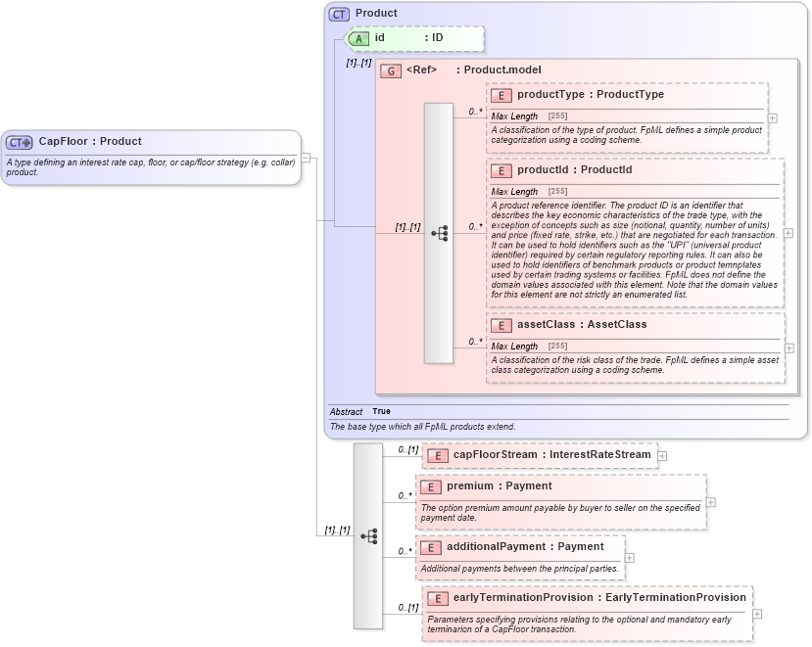Click the productId description paragraph
Image resolution: width=812 pixels, height=647 pixels.
click(635, 250)
